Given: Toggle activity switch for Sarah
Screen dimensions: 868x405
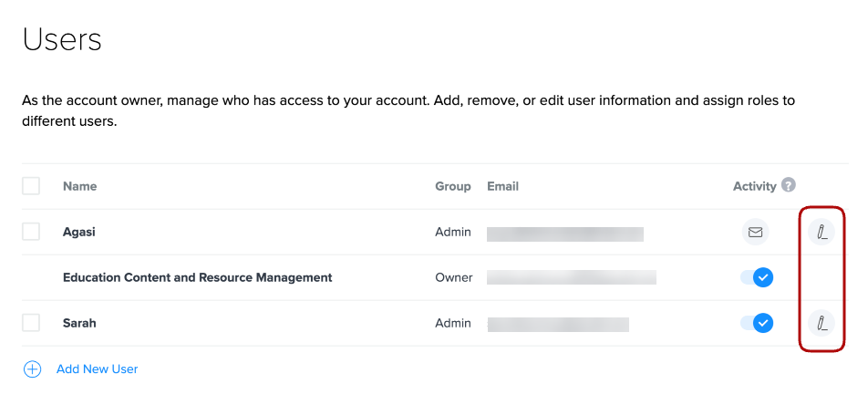Looking at the screenshot, I should click(x=757, y=323).
